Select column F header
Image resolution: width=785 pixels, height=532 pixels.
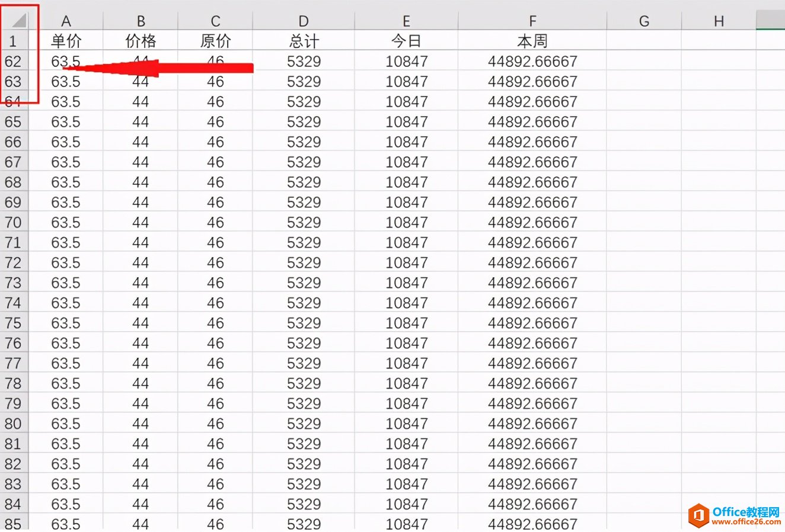coord(532,21)
